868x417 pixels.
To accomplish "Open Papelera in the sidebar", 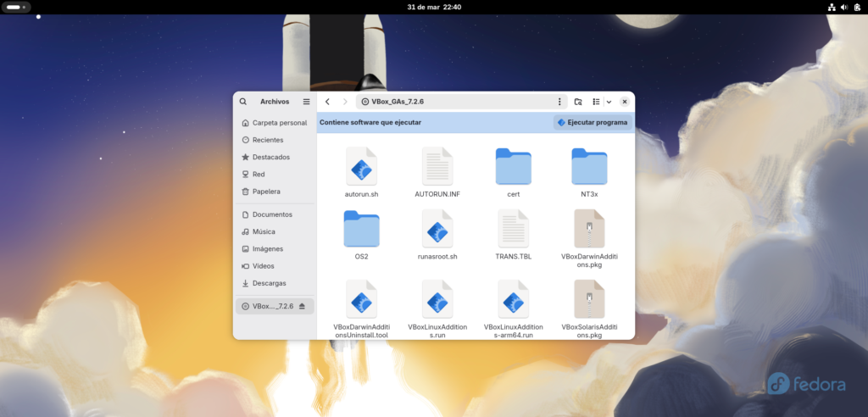I will pyautogui.click(x=275, y=192).
